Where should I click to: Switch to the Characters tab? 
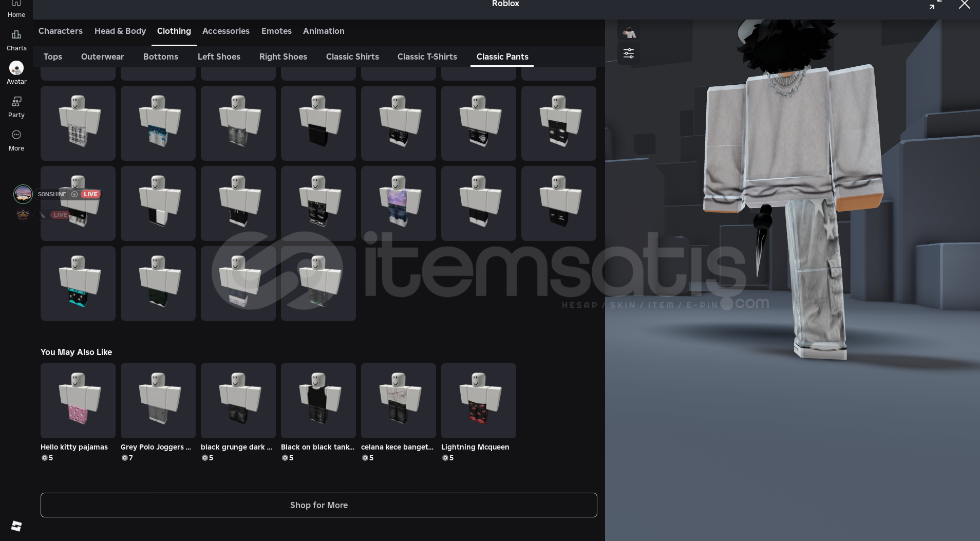click(x=61, y=31)
